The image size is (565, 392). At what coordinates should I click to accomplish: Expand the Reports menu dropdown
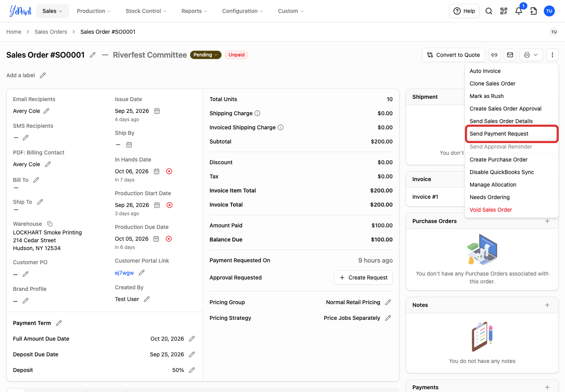point(194,11)
